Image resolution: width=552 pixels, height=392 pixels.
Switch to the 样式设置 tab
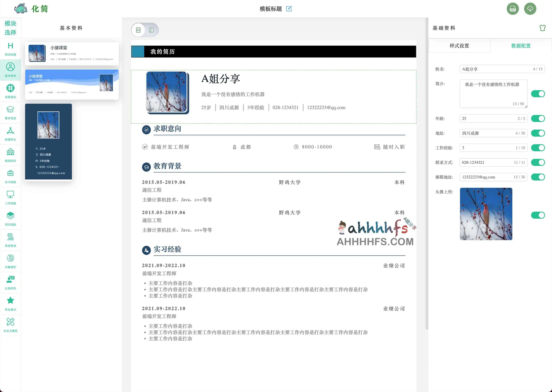pos(459,46)
